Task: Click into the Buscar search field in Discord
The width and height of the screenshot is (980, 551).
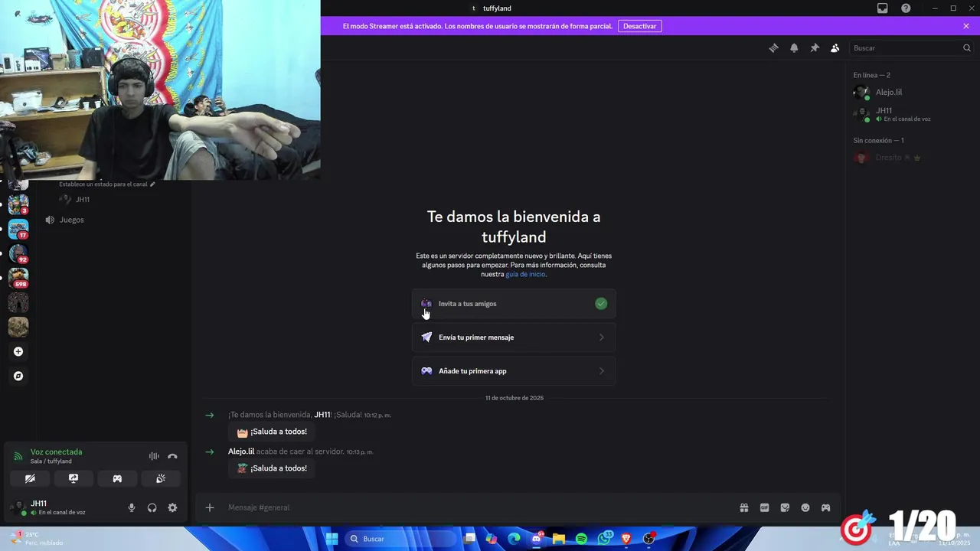Action: pos(911,47)
